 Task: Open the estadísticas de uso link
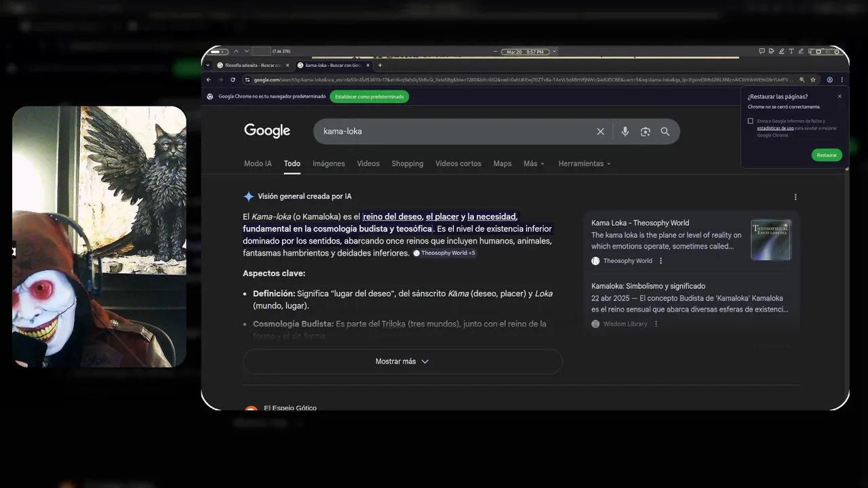click(x=776, y=128)
